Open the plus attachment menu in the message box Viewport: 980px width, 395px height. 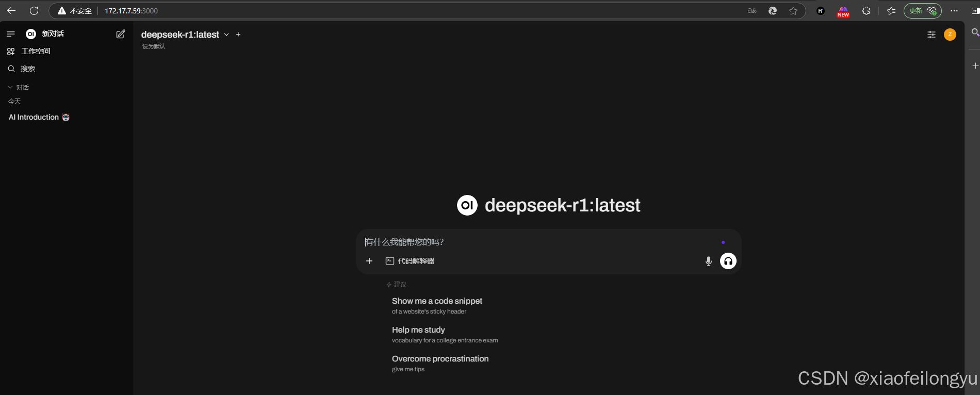click(x=369, y=261)
